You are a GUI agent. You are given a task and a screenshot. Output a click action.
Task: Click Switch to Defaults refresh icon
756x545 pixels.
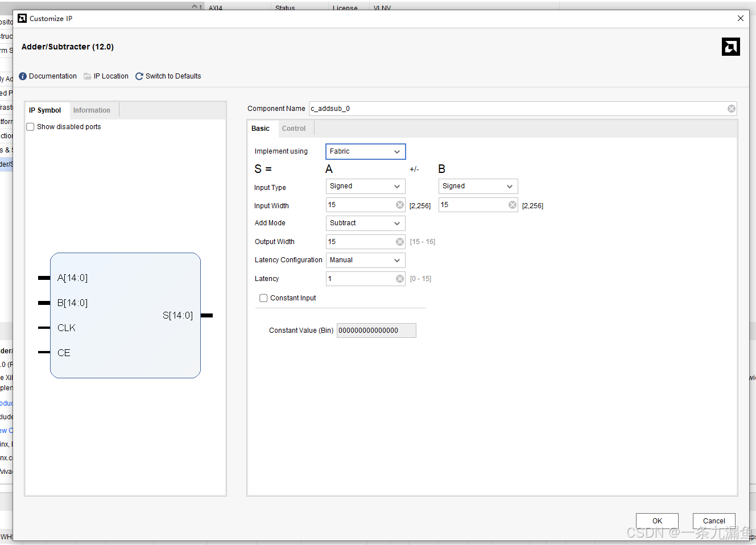pos(139,76)
